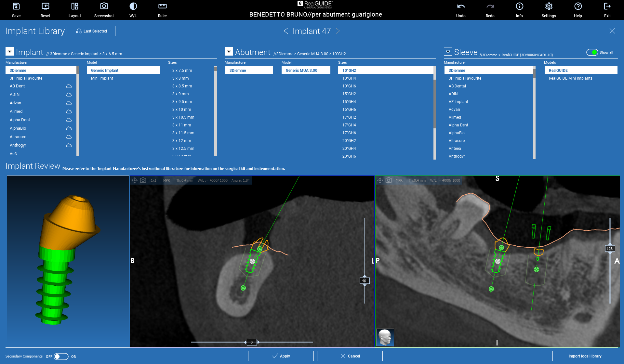The image size is (624, 364).
Task: Open the Layout tool
Action: pos(74,10)
